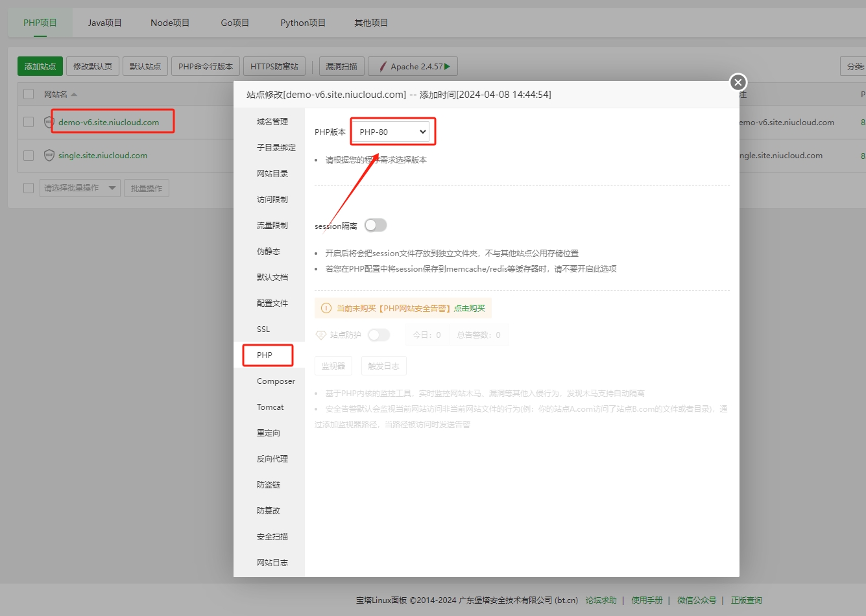Tick the checkbox for single.site.niucloud.com row
This screenshot has height=616, width=866.
(x=29, y=156)
